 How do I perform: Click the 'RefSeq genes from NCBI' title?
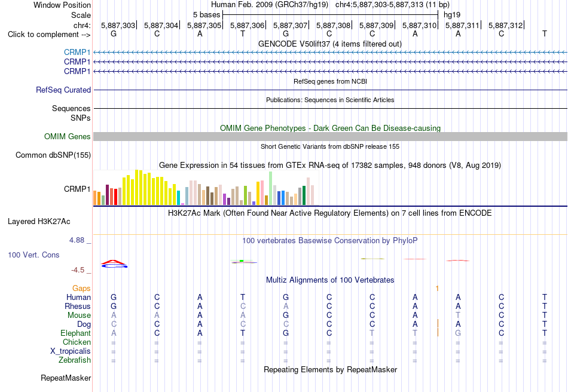pyautogui.click(x=330, y=81)
